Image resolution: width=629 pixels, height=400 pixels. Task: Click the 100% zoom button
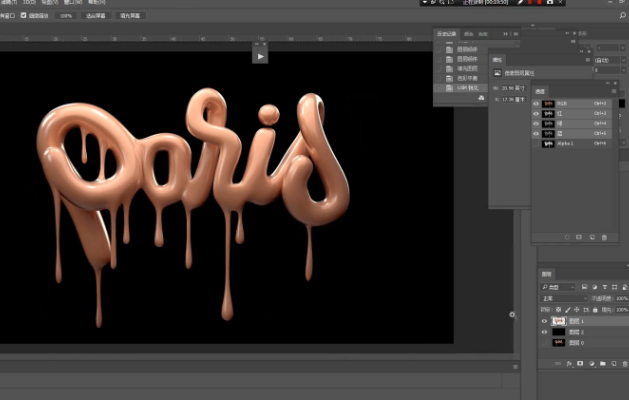coord(66,16)
